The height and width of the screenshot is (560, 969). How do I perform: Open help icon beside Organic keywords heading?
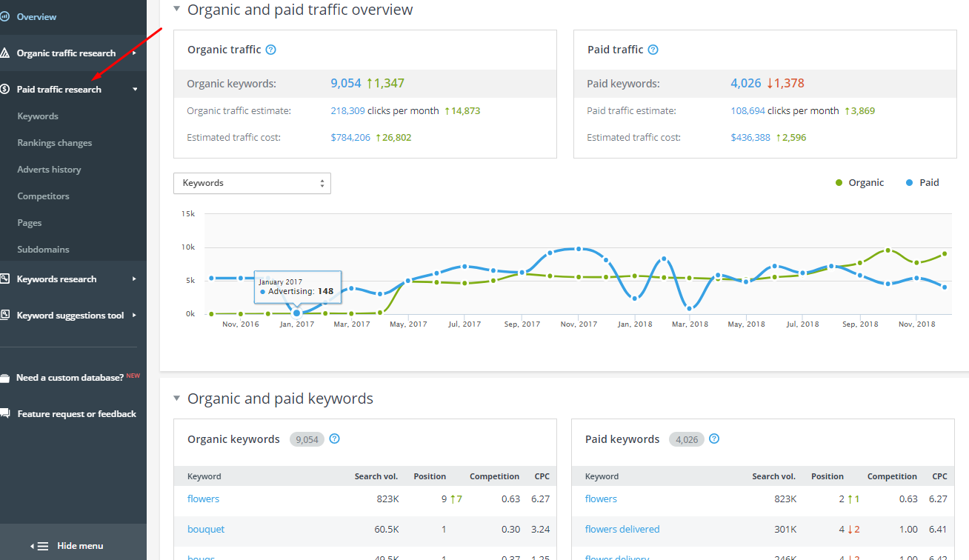(x=334, y=439)
